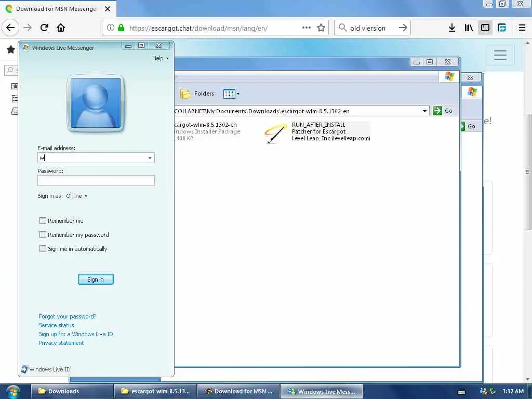Click the Views icon in Explorer toolbar
This screenshot has width=532, height=399.
pyautogui.click(x=229, y=94)
